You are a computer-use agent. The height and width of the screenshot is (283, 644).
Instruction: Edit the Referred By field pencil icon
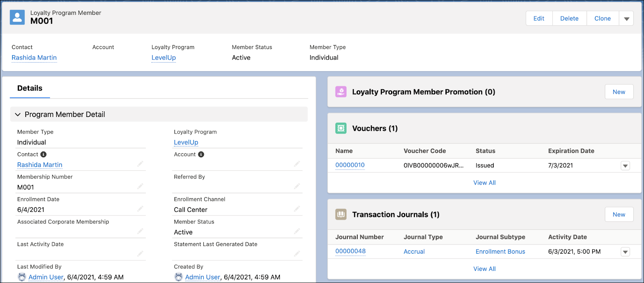pos(297,187)
